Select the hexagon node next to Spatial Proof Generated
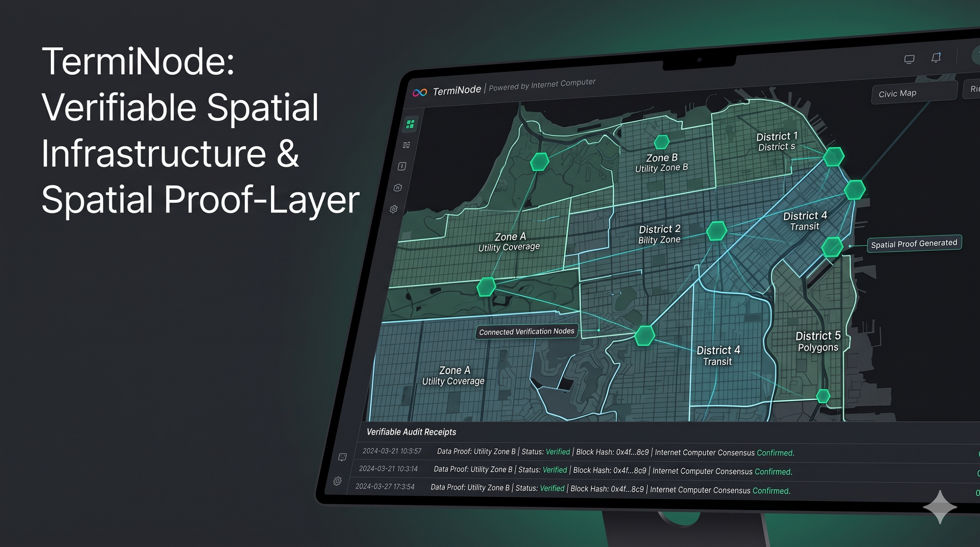The width and height of the screenshot is (980, 547). [832, 247]
